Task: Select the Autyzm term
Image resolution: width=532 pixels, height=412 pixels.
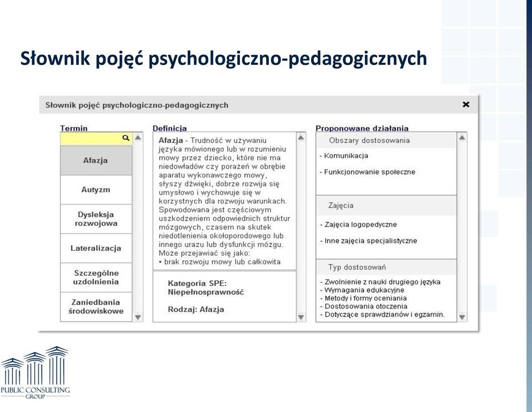Action: click(x=96, y=190)
